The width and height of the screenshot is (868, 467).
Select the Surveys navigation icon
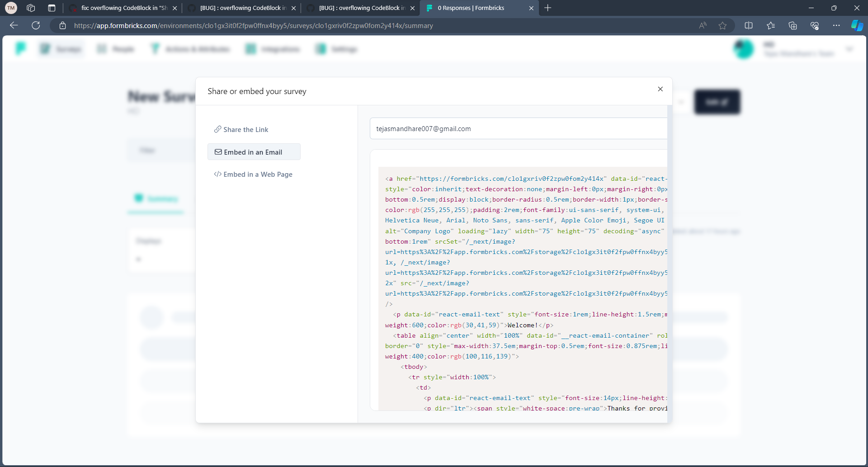[45, 48]
